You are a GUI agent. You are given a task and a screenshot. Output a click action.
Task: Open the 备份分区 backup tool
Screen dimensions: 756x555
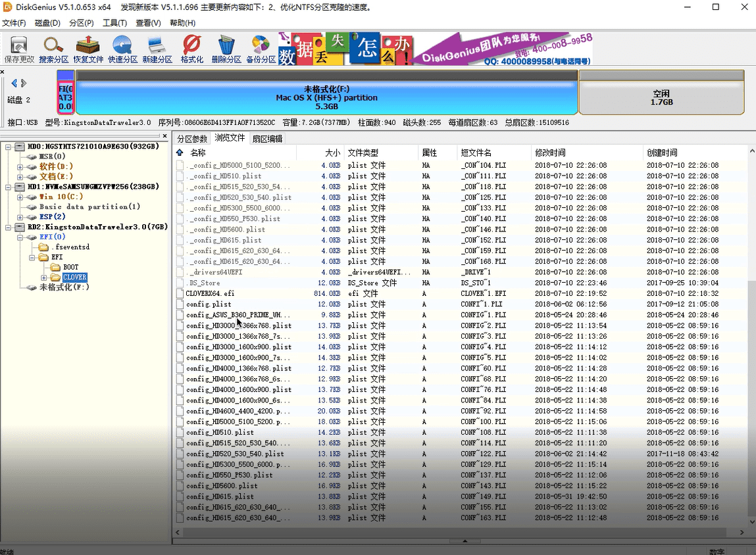pos(261,48)
